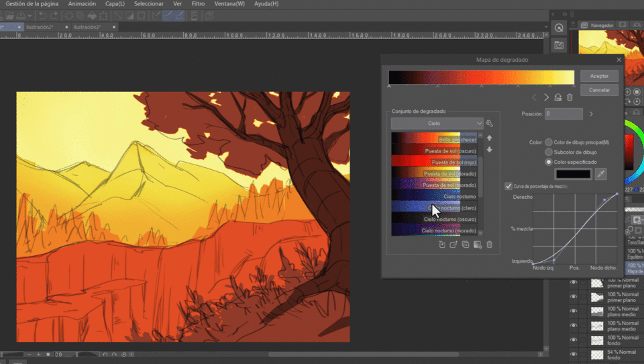Move the gradient up in the list with the up arrow
Screen dimensions: 644x364
pyautogui.click(x=489, y=138)
